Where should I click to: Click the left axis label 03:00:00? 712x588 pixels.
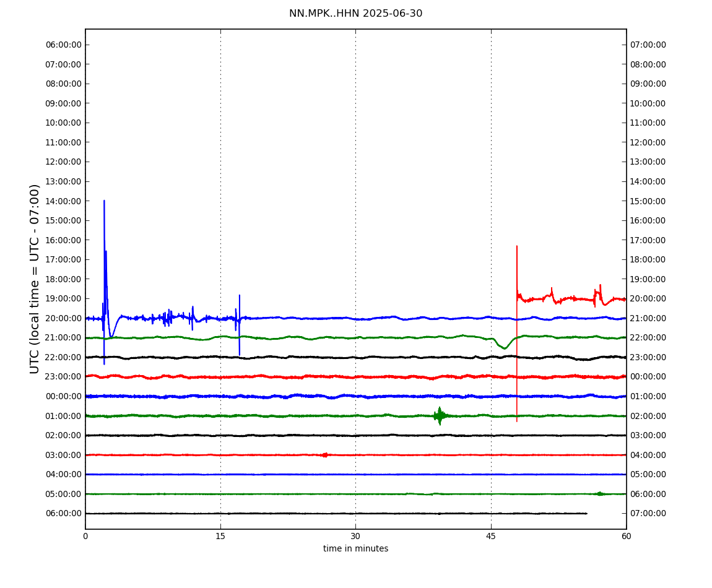click(x=64, y=455)
